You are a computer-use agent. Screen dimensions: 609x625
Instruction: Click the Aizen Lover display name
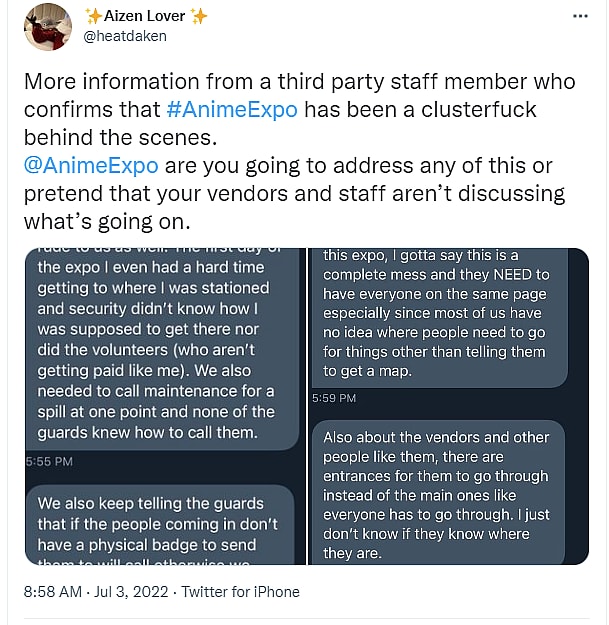146,17
